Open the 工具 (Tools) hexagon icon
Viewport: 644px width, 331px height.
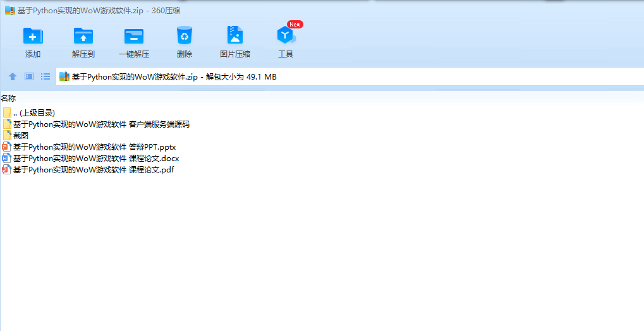pos(286,35)
